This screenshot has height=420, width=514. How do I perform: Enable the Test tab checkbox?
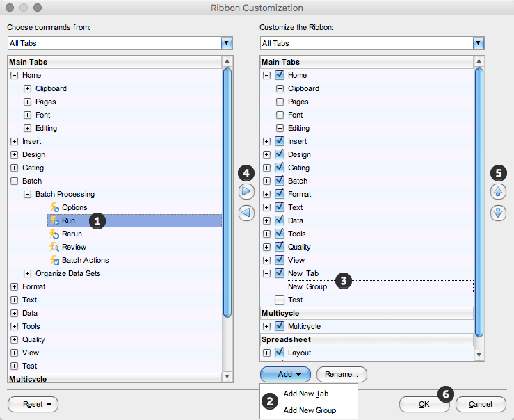[x=280, y=300]
